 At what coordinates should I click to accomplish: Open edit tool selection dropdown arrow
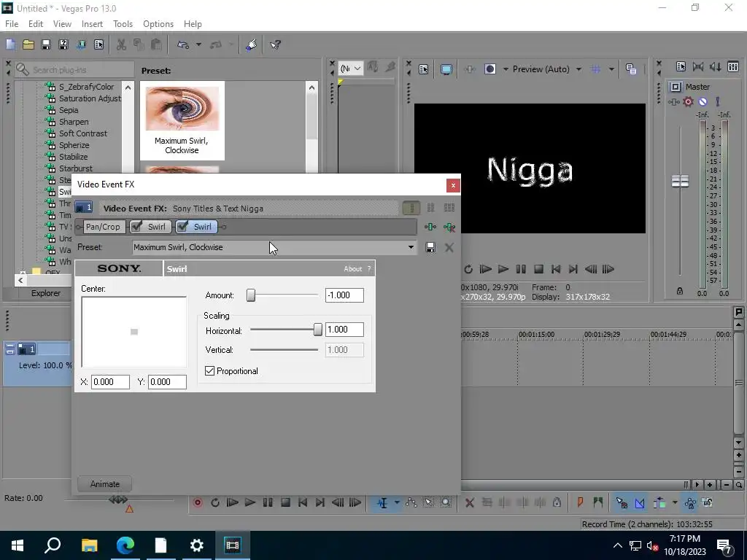pyautogui.click(x=396, y=502)
